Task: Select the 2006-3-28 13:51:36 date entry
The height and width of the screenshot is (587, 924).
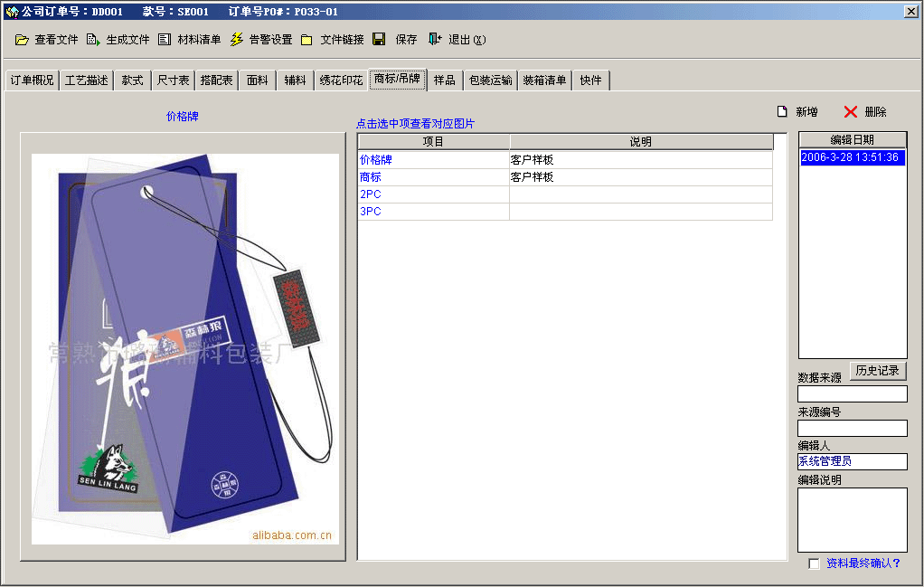Action: tap(852, 157)
